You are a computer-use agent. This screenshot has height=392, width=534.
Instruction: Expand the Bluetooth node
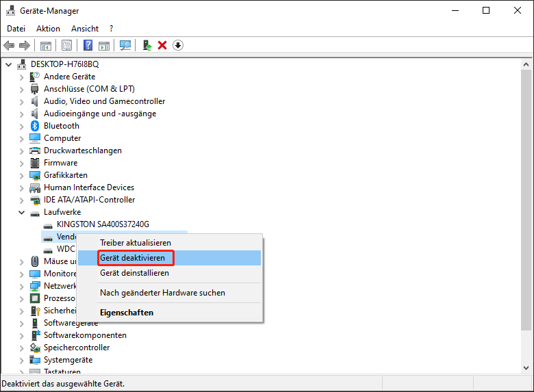point(21,127)
